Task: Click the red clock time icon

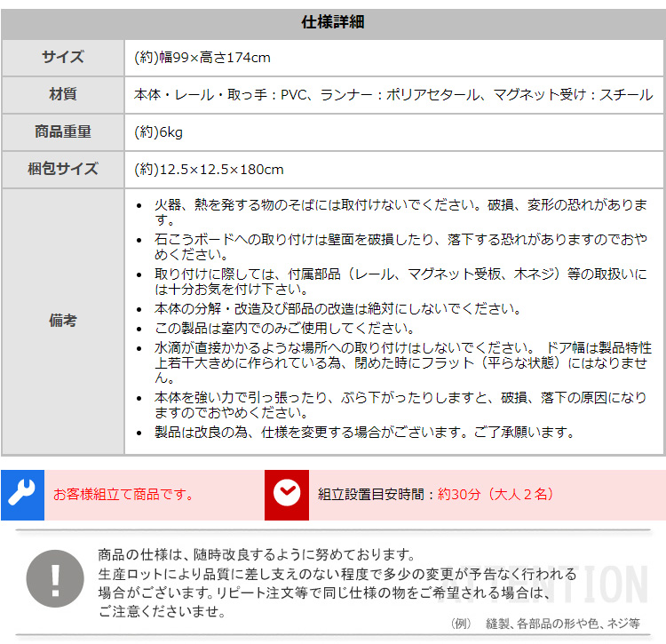Action: pyautogui.click(x=287, y=495)
